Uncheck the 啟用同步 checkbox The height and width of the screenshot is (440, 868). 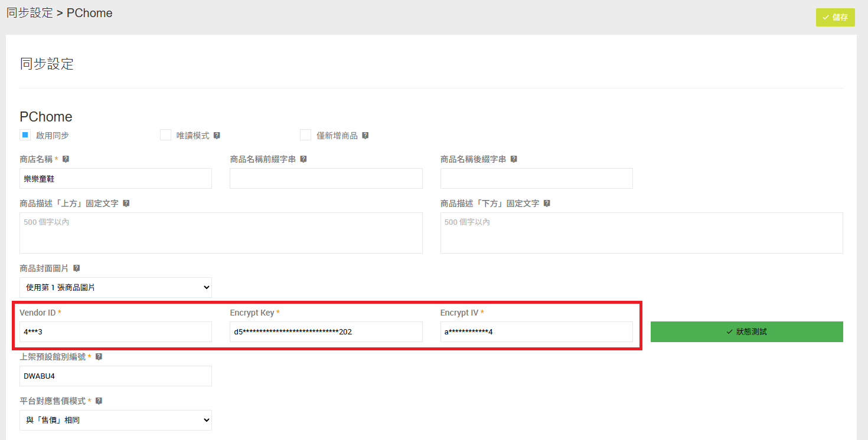25,135
